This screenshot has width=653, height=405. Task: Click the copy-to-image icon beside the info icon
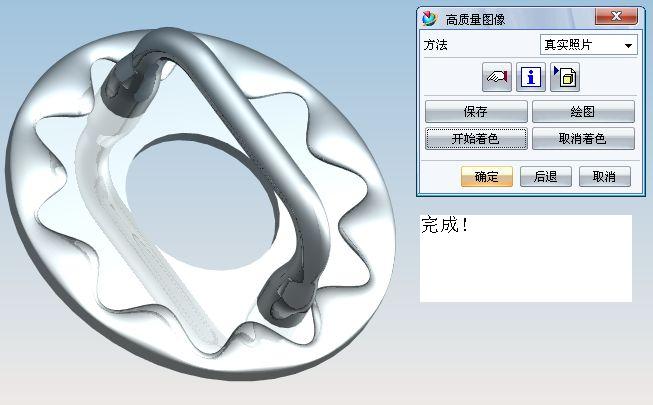(565, 77)
